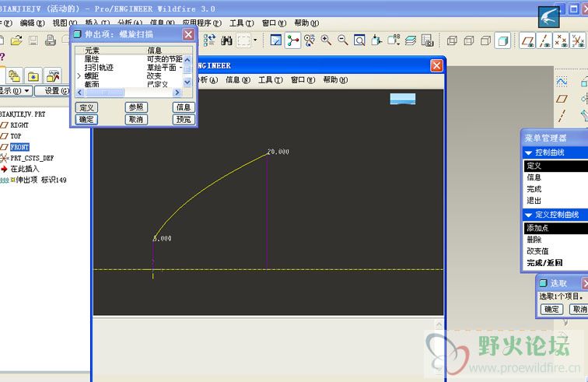Screen dimensions: 588x382
Task: Select wireframe display mode
Action: [452, 40]
